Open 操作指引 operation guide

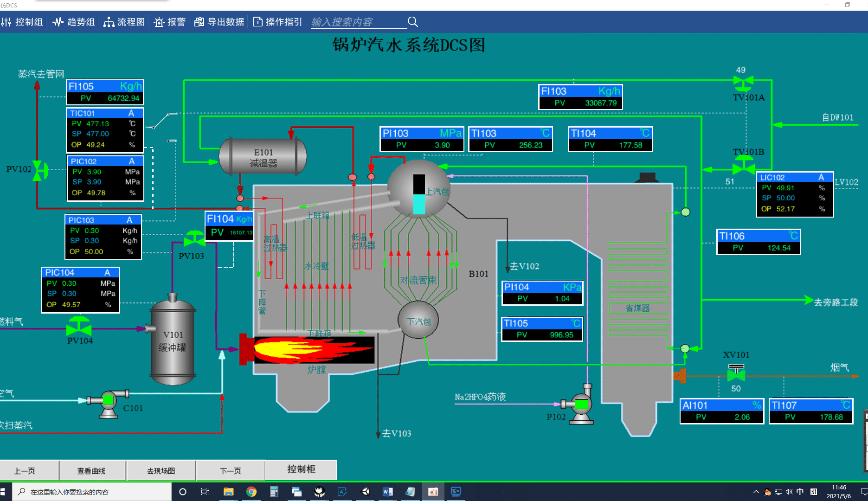[x=278, y=22]
